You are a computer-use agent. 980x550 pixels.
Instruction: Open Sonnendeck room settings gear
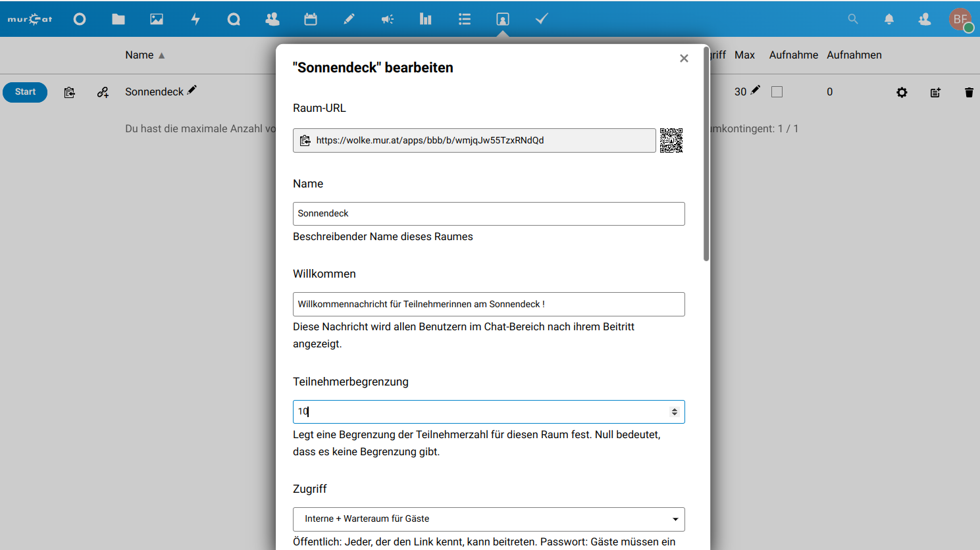coord(902,92)
